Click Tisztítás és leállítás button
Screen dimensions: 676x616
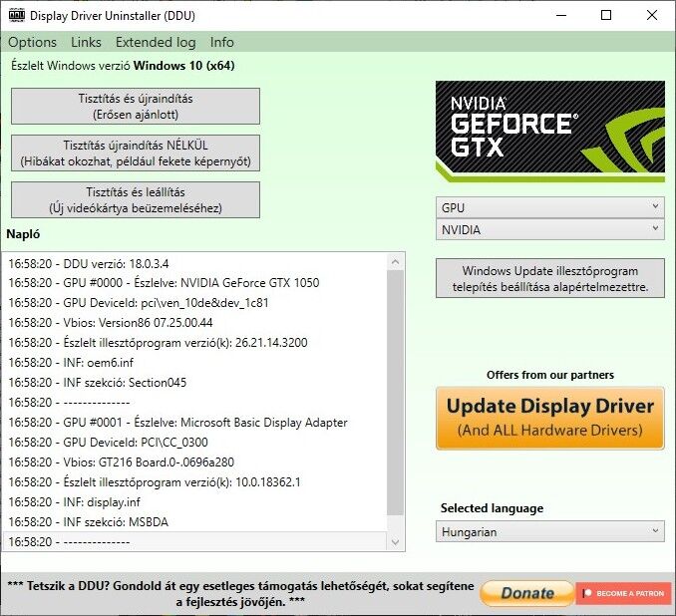(x=136, y=200)
